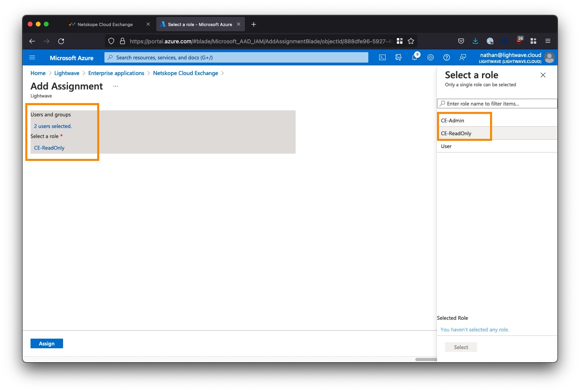Open the 2 users selected link
This screenshot has height=392, width=580.
pyautogui.click(x=53, y=126)
